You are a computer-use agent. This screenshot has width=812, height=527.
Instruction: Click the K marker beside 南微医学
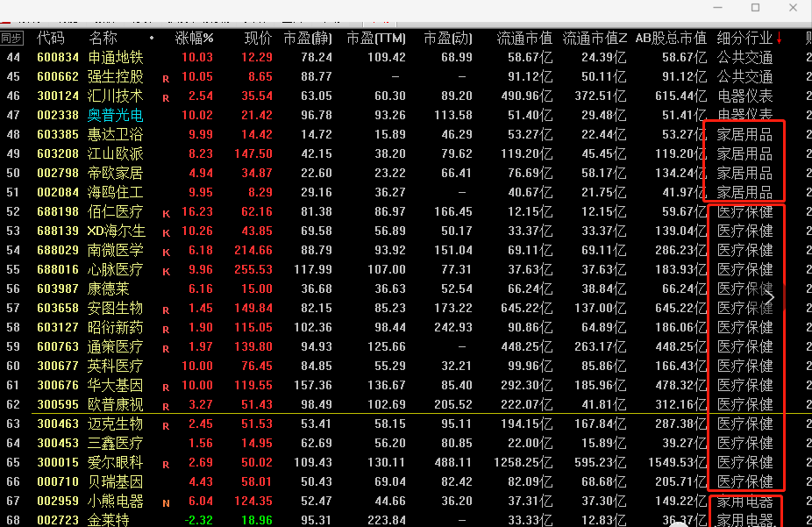point(167,253)
